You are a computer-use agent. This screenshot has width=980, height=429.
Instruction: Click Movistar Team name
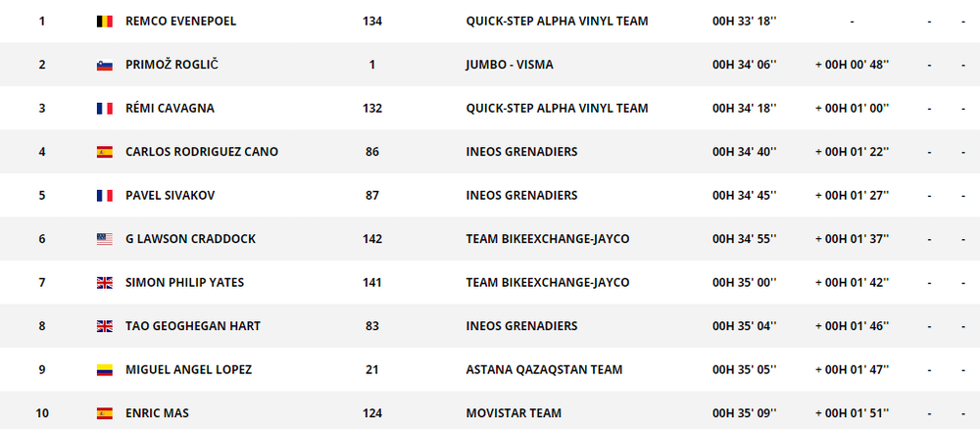[x=514, y=414]
